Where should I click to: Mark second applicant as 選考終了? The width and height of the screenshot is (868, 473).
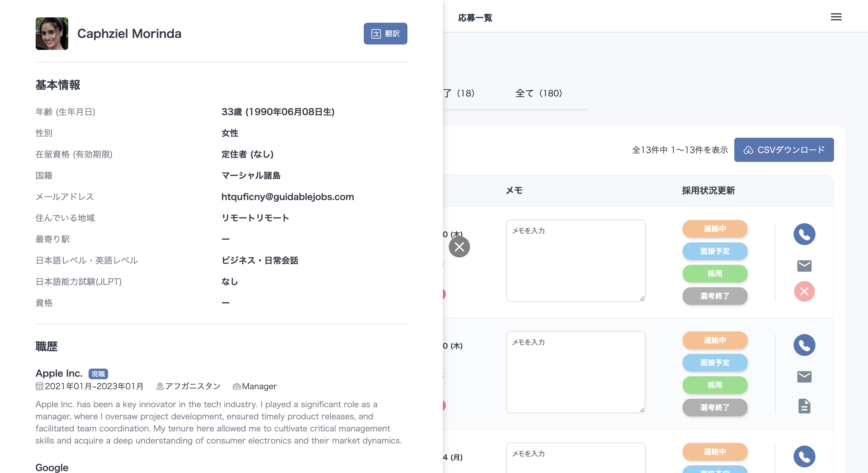coord(715,407)
